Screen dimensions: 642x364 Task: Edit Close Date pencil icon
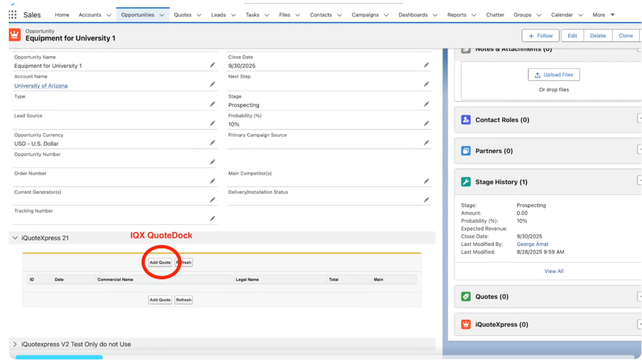click(x=426, y=65)
